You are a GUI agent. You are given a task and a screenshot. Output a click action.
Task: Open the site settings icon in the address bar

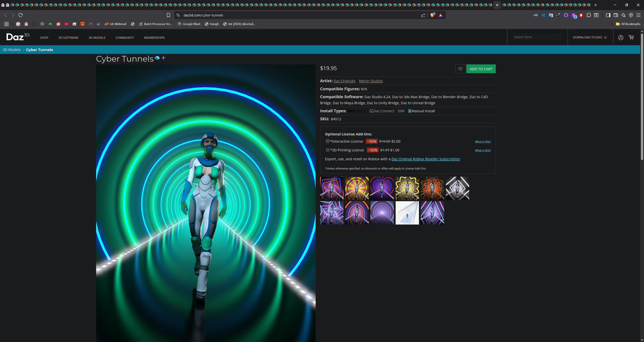tap(178, 15)
